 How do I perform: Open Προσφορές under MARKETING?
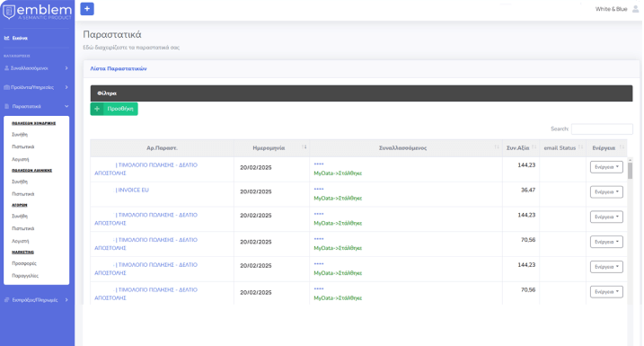click(x=24, y=263)
